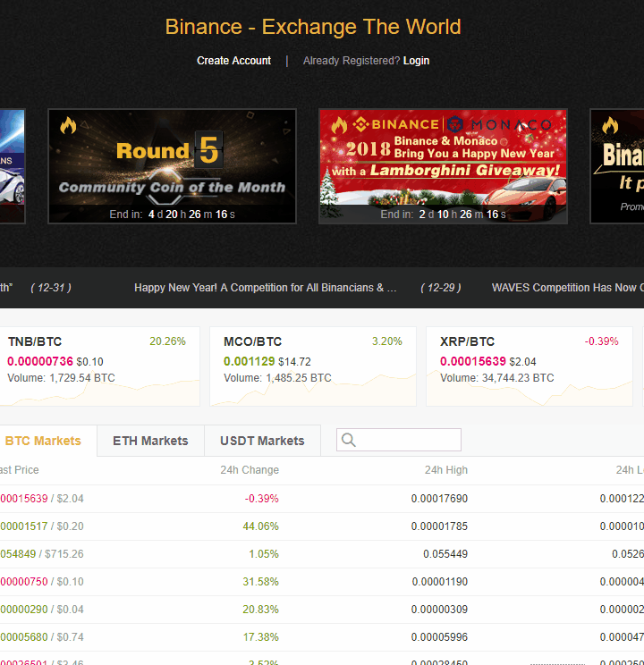This screenshot has width=644, height=665.
Task: Click XRP/BTC volume 34,744.23 BTC
Action: tap(497, 378)
